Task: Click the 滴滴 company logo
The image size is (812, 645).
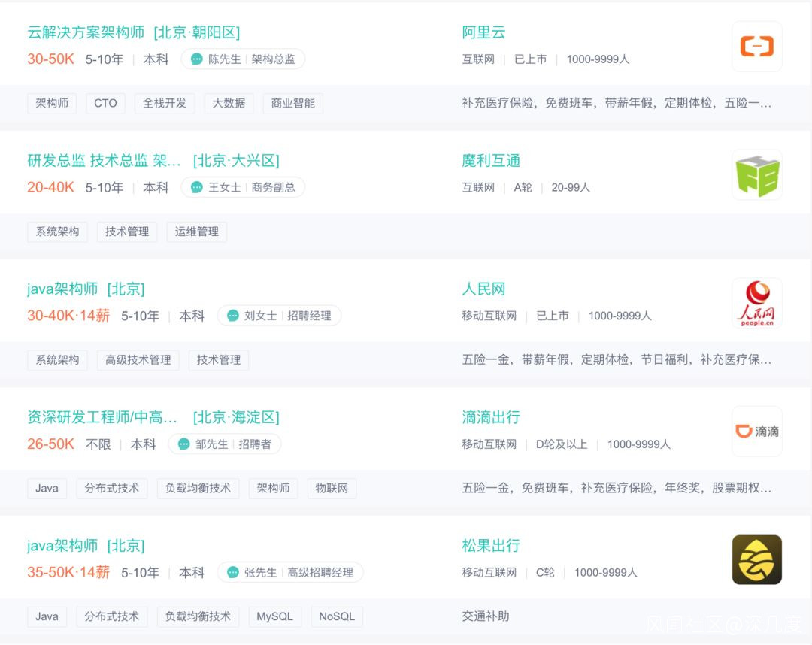Action: pos(756,432)
